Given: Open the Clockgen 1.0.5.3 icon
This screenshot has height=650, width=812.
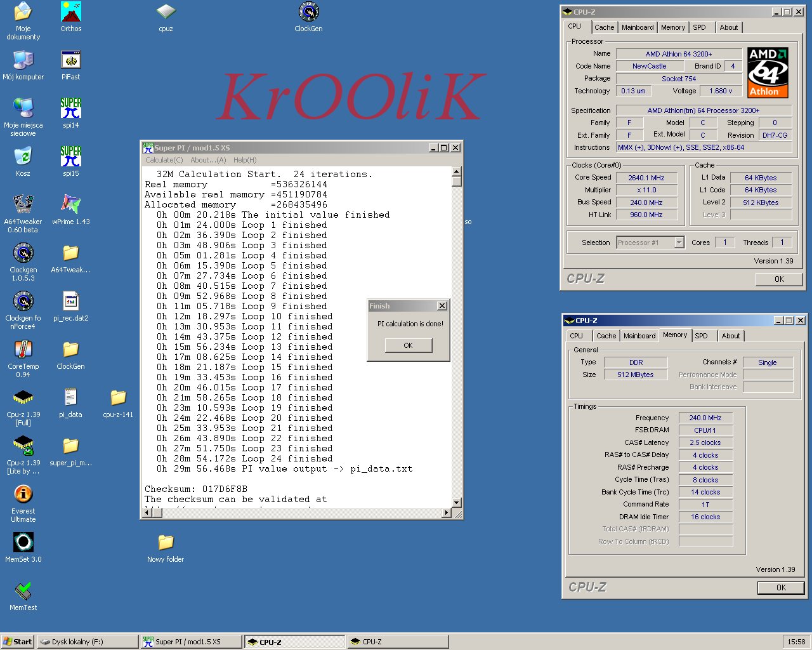Looking at the screenshot, I should (23, 262).
